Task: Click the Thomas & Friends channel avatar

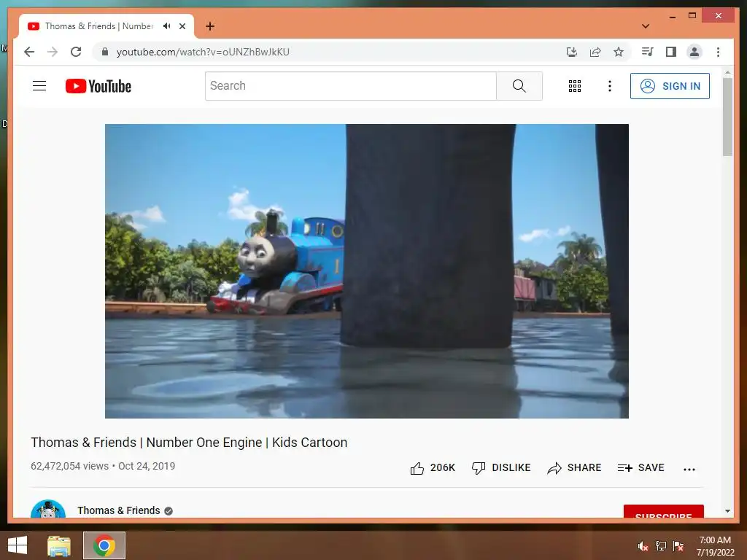Action: pos(48,508)
